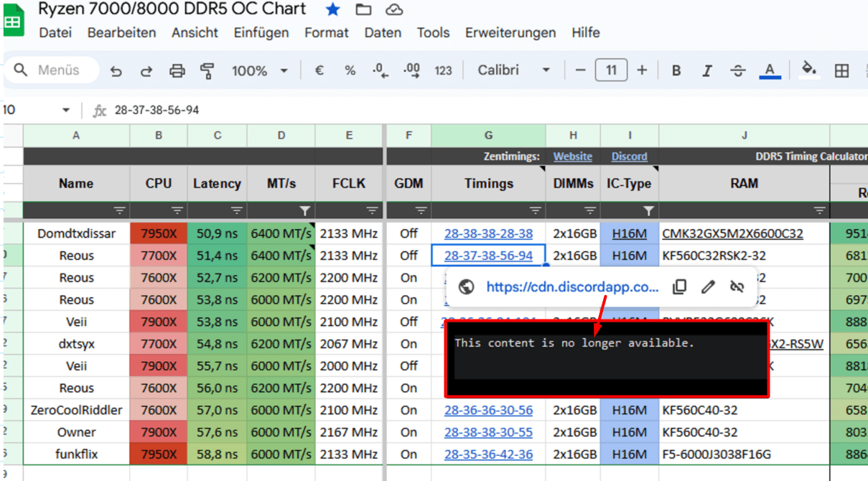This screenshot has height=481, width=868.
Task: Open the Bearbeiten menu
Action: (122, 33)
